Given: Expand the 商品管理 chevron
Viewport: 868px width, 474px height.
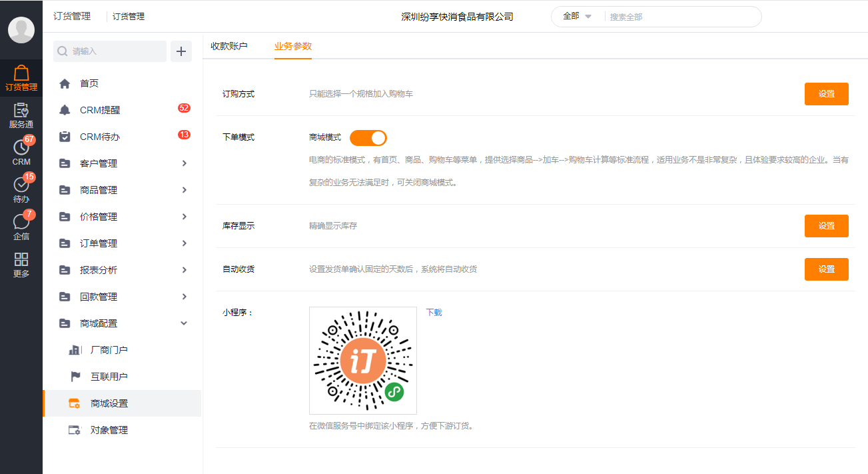Looking at the screenshot, I should pos(185,190).
